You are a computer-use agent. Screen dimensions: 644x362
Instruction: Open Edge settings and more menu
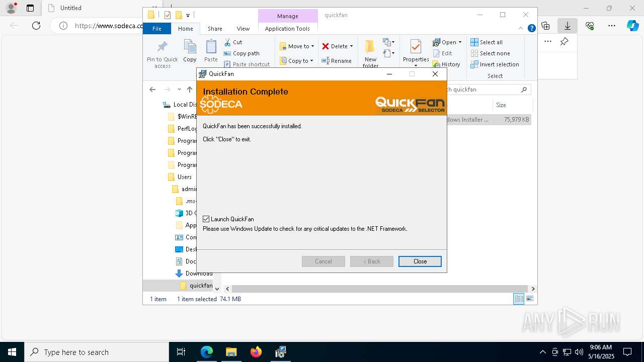612,26
